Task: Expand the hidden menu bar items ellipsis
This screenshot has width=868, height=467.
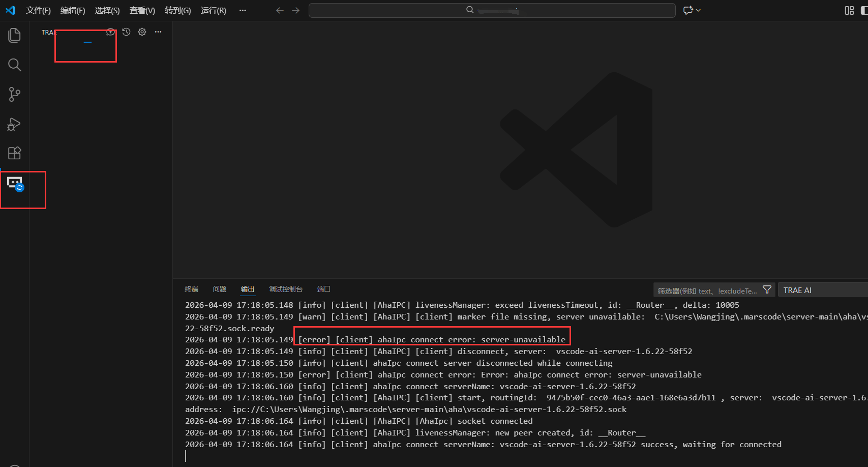Action: pos(243,10)
